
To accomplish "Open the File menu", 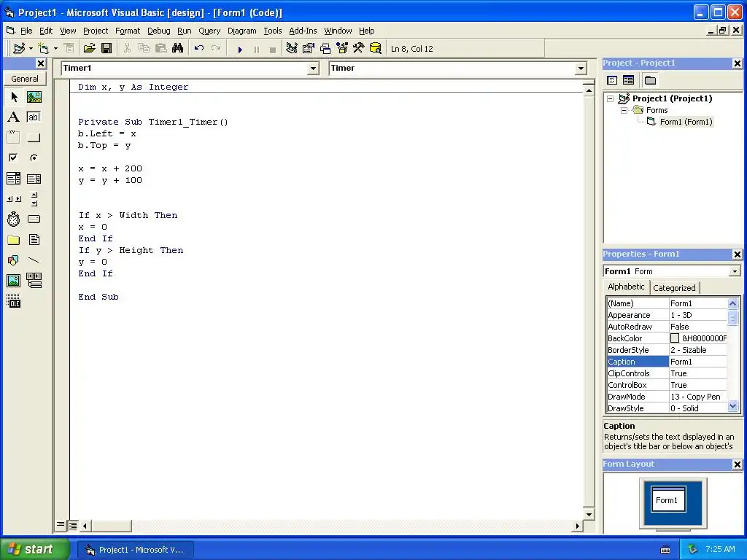I will point(26,31).
